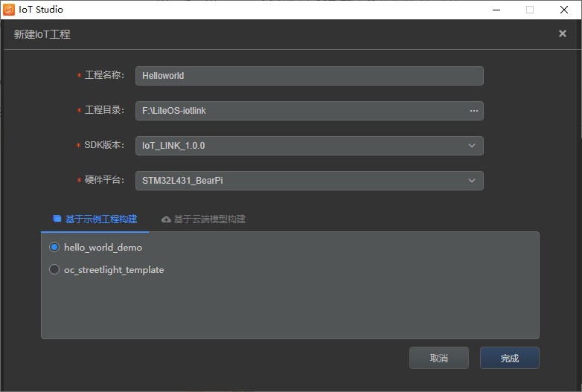Click the IoT Studio app logo icon

[x=9, y=9]
